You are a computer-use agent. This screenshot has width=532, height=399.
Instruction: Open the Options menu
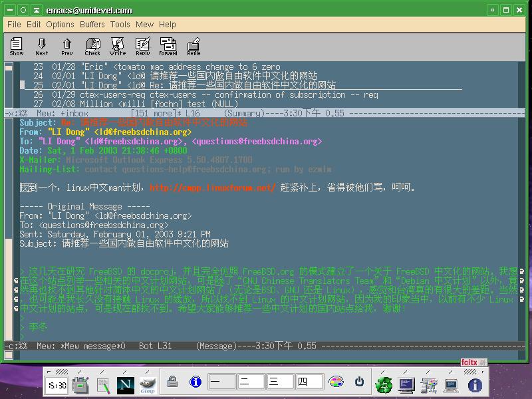click(60, 25)
